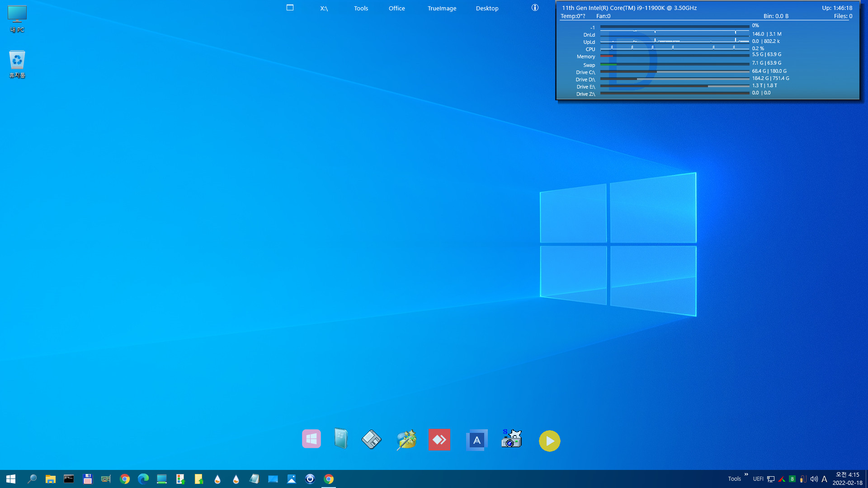Open the 휴지통 recycle bin icon
868x488 pixels.
(x=17, y=64)
